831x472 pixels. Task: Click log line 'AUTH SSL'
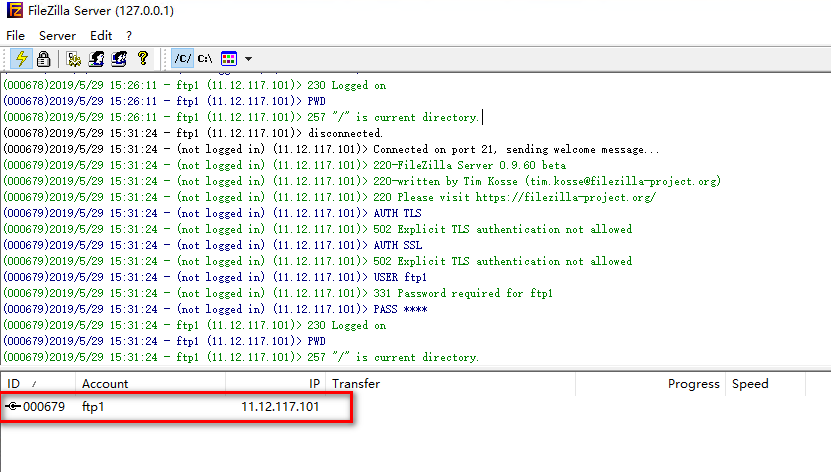pos(213,245)
